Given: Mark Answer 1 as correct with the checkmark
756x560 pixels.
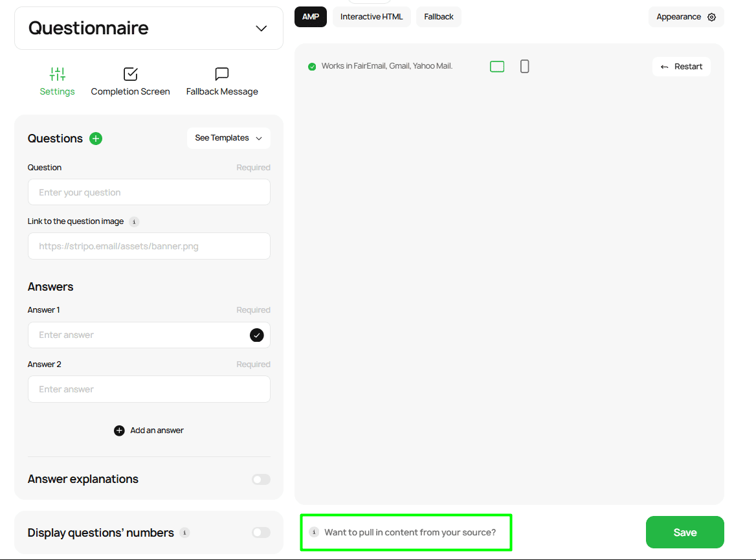Looking at the screenshot, I should (x=256, y=335).
